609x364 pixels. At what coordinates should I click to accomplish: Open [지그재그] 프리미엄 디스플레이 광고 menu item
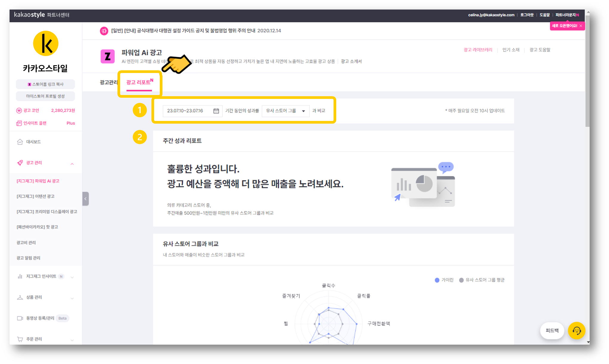[x=47, y=212]
